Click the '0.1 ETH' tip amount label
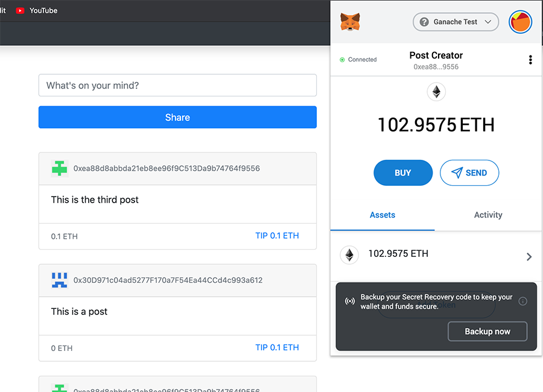543x392 pixels. (x=65, y=236)
